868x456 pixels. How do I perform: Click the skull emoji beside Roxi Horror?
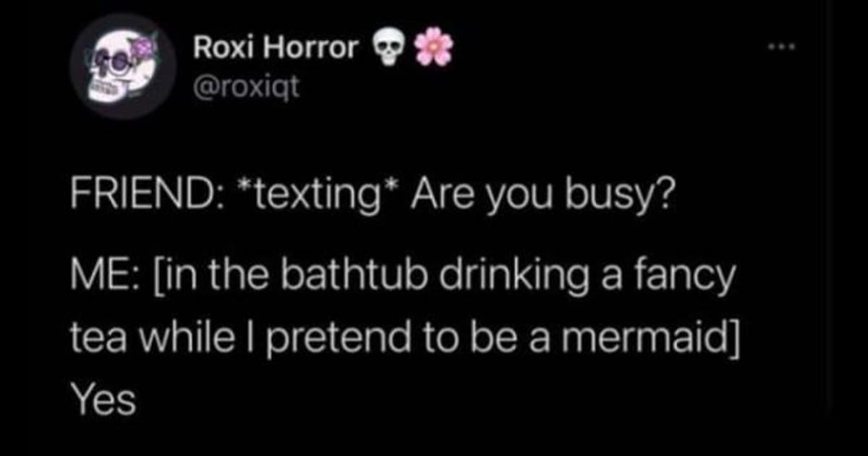389,49
